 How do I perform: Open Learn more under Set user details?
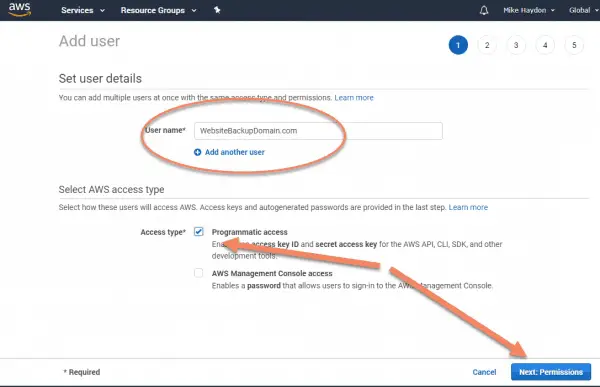354,98
